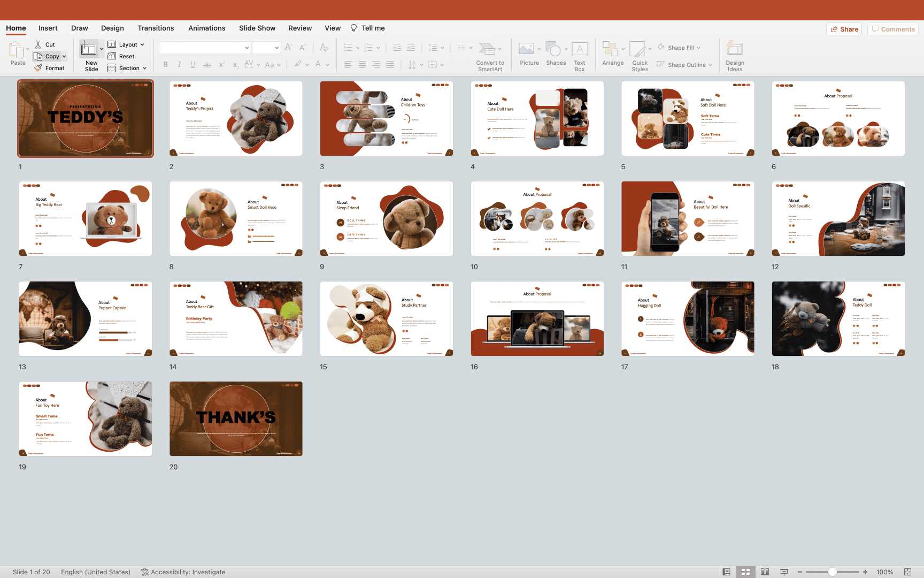Screen dimensions: 924x578
Task: Click the Paste clipboard icon
Action: click(x=16, y=50)
